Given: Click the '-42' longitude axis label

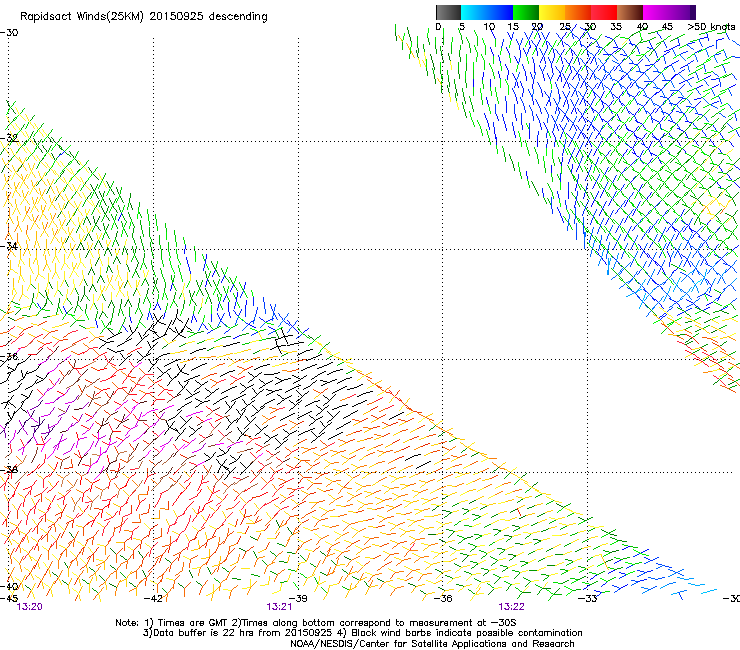Looking at the screenshot, I should (153, 599).
